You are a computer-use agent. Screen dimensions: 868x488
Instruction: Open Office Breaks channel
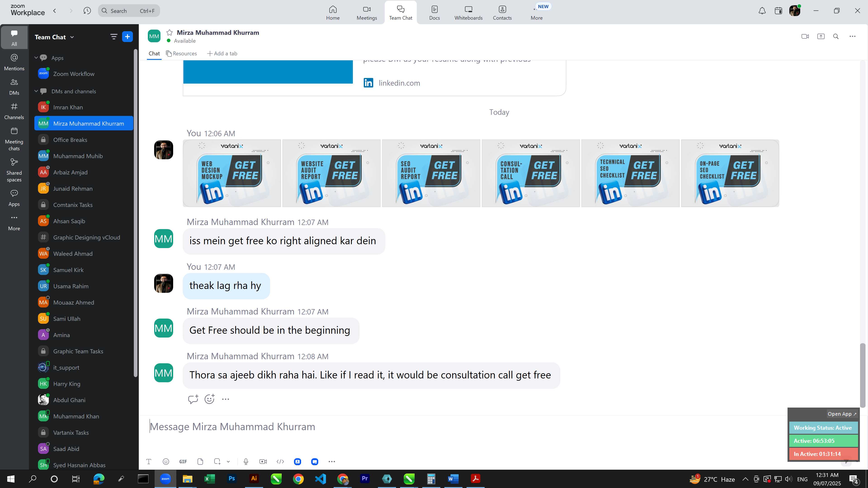pos(84,140)
